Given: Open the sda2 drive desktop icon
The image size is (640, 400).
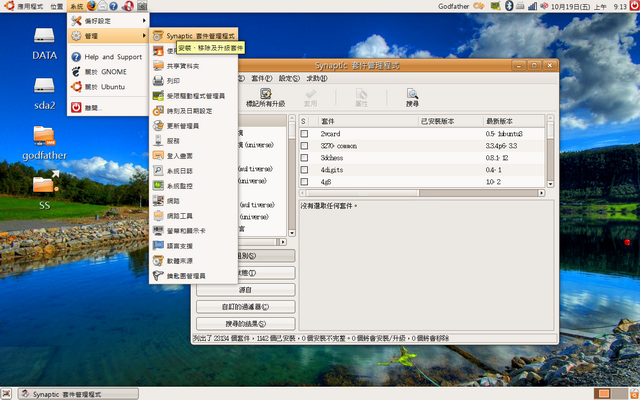Looking at the screenshot, I should click(x=44, y=94).
